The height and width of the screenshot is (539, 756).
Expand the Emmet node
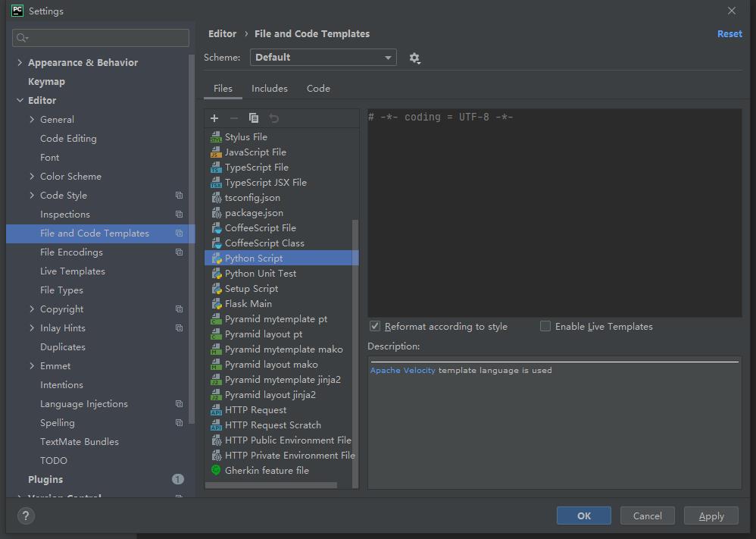(32, 366)
